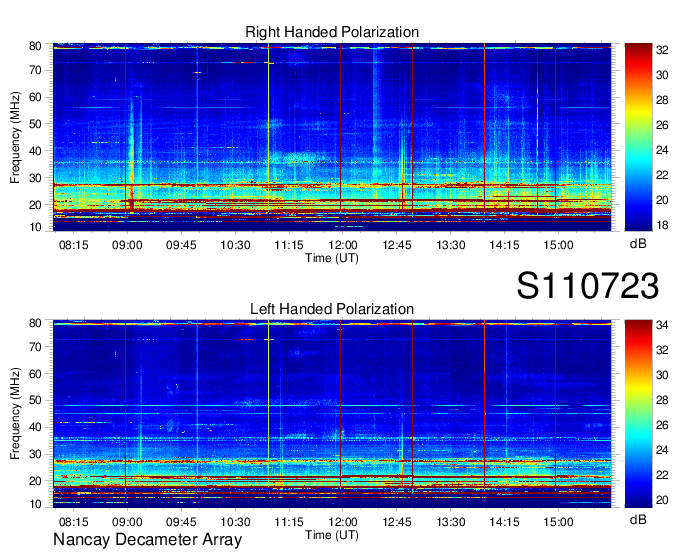Click the dB label under Left Handed colorbar
Screen dimensions: 680x552
tap(638, 520)
